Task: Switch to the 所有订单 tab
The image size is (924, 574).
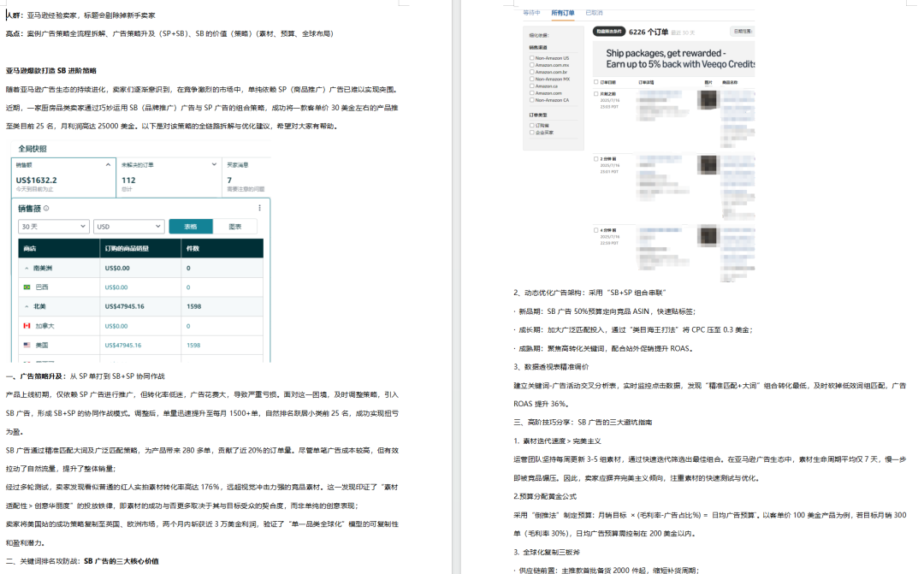Action: [x=563, y=12]
